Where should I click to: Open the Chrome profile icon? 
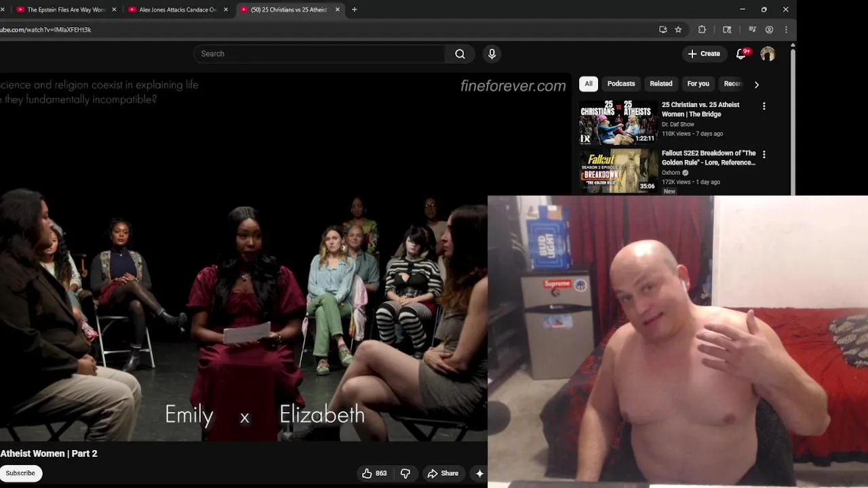(769, 30)
